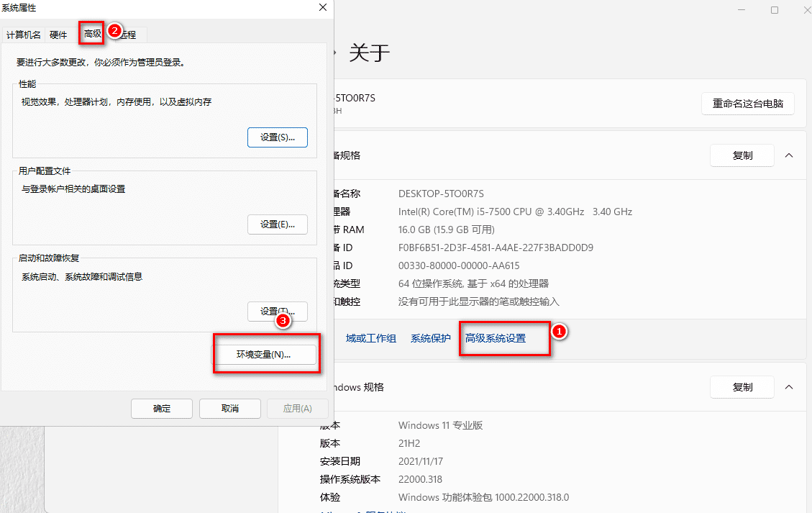Click the 应用(A) button
The image size is (812, 513).
coord(297,409)
